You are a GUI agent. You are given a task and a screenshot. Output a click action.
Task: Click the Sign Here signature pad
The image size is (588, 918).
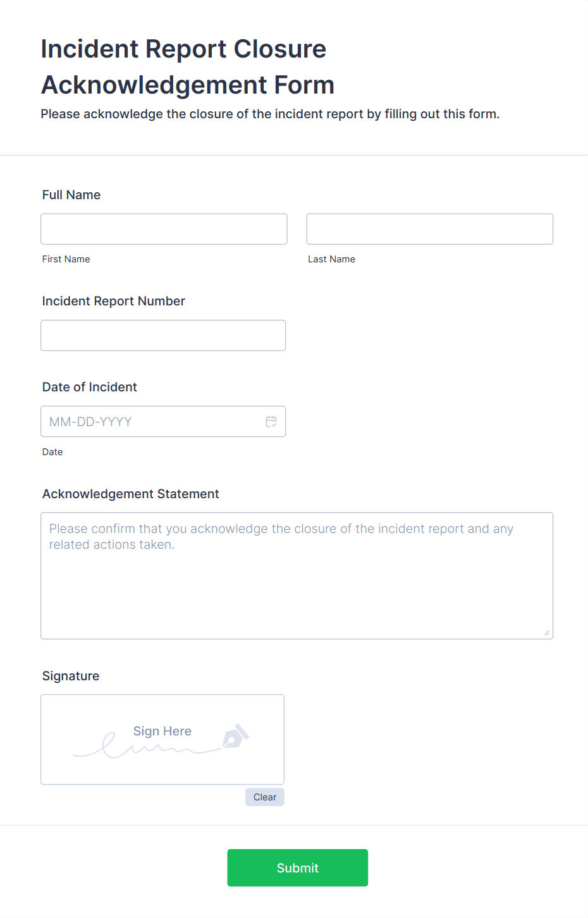162,739
